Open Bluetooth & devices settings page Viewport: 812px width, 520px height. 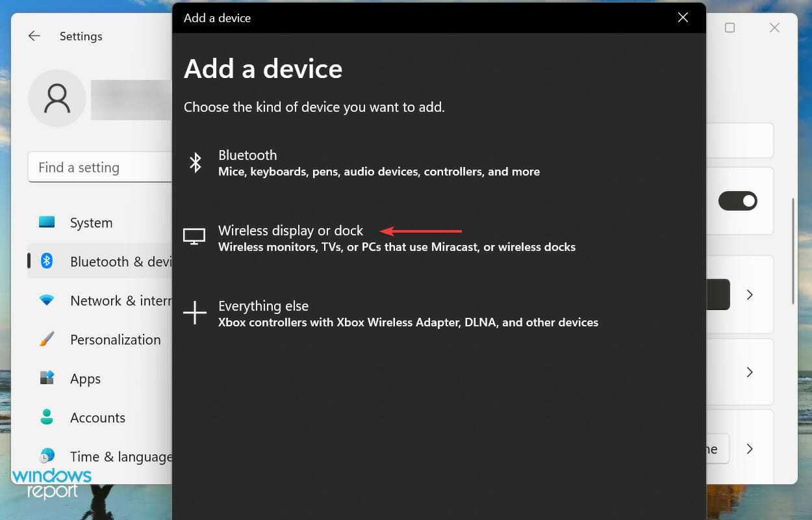pyautogui.click(x=120, y=261)
